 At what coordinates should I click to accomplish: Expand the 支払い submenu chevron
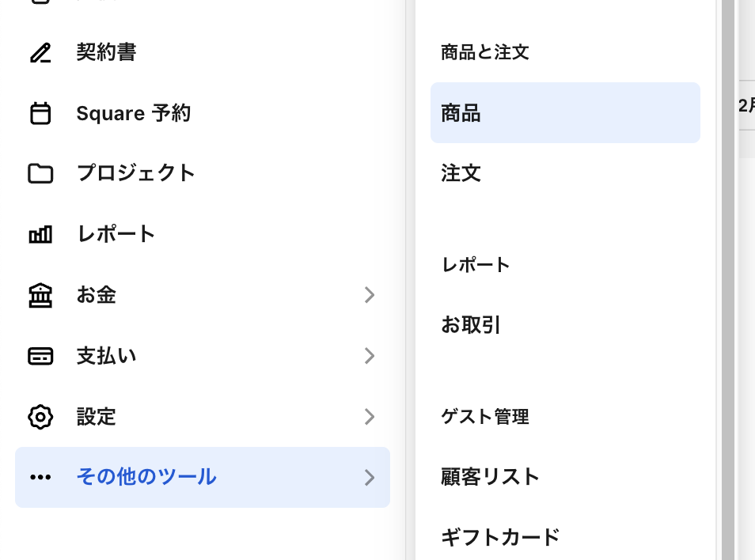point(370,356)
